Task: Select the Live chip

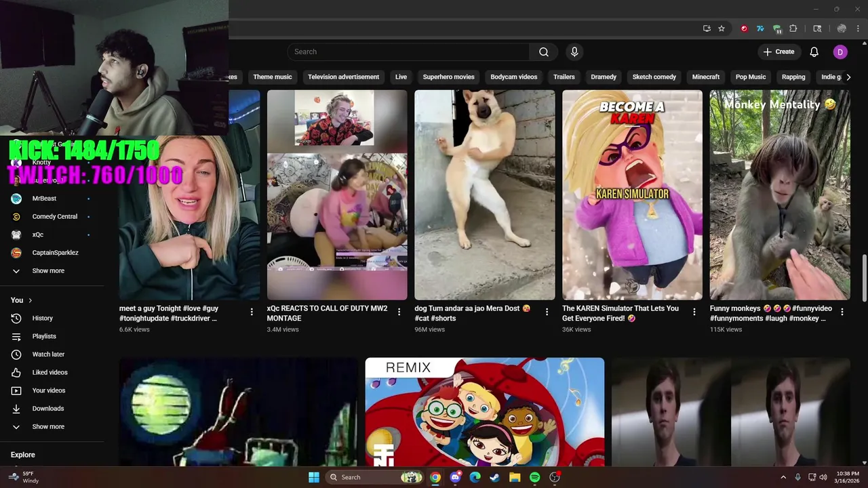Action: (401, 77)
